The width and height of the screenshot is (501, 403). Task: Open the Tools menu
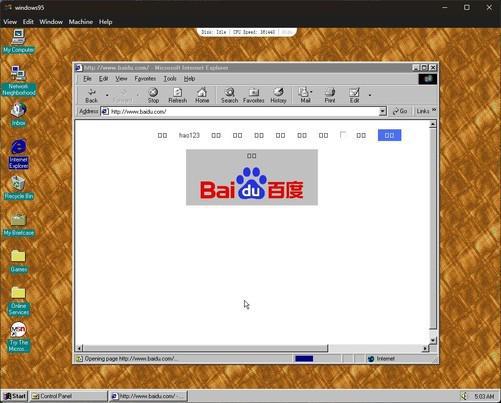pos(170,79)
